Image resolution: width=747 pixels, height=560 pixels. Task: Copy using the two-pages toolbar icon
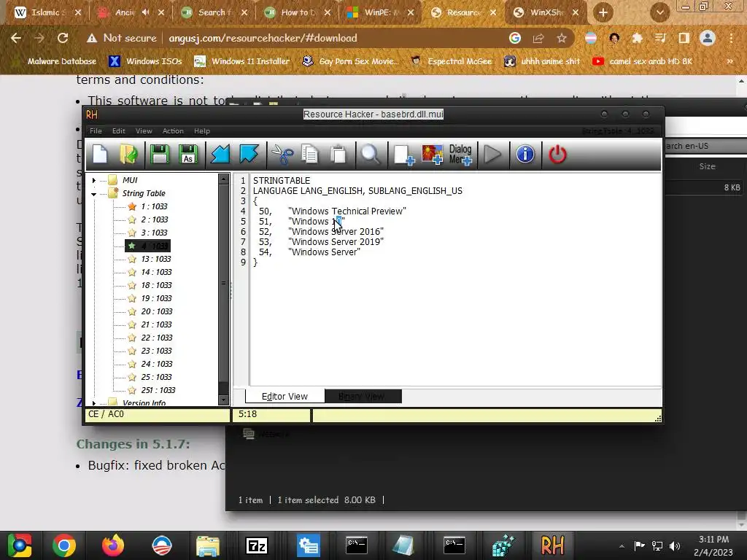(x=309, y=155)
